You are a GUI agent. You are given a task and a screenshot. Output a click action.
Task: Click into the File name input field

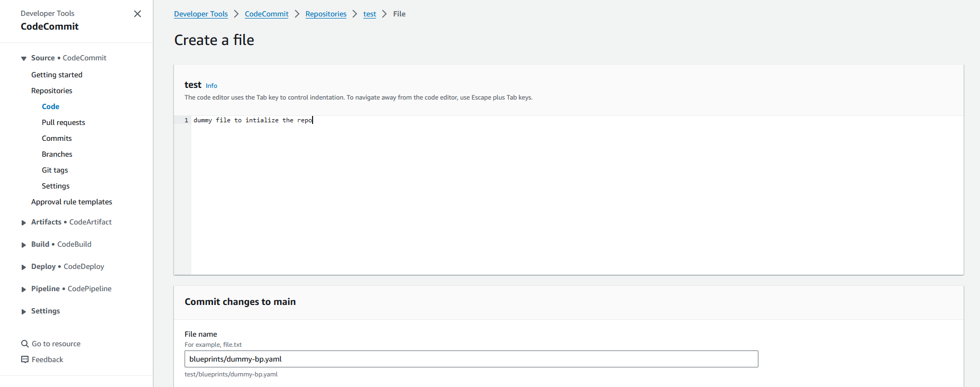[471, 359]
